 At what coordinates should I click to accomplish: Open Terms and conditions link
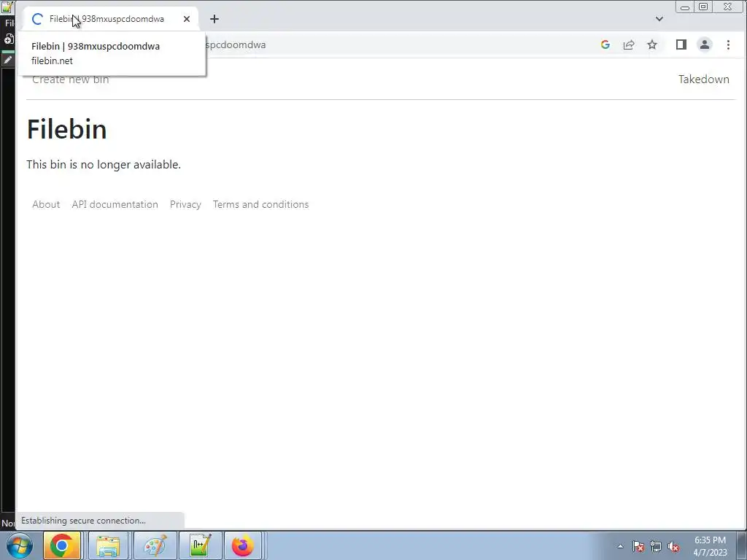(x=260, y=204)
